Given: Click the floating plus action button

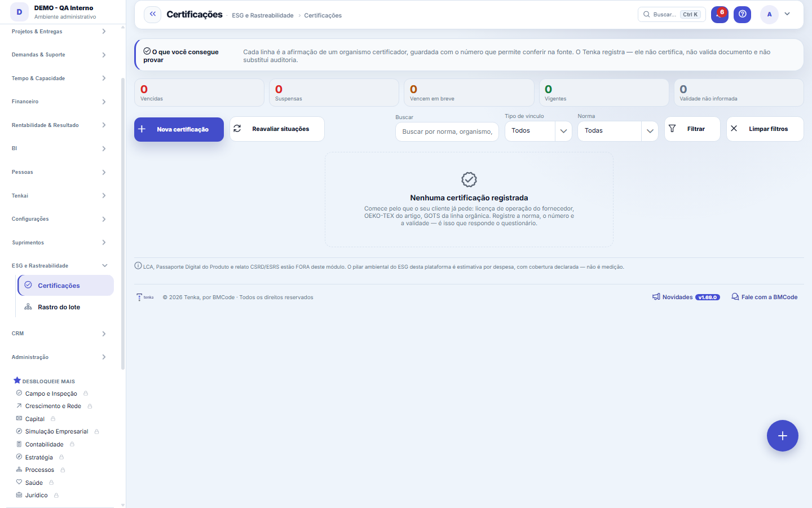Looking at the screenshot, I should click(x=783, y=436).
